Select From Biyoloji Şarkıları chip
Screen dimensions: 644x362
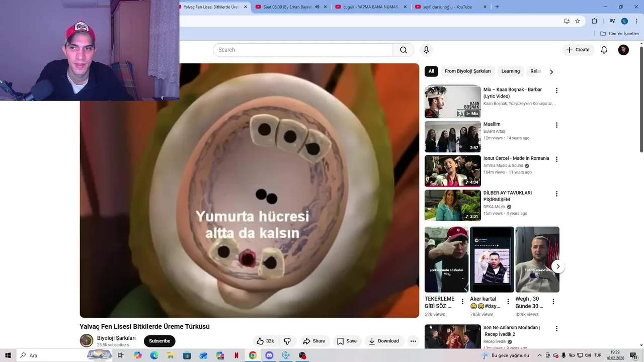pyautogui.click(x=467, y=71)
